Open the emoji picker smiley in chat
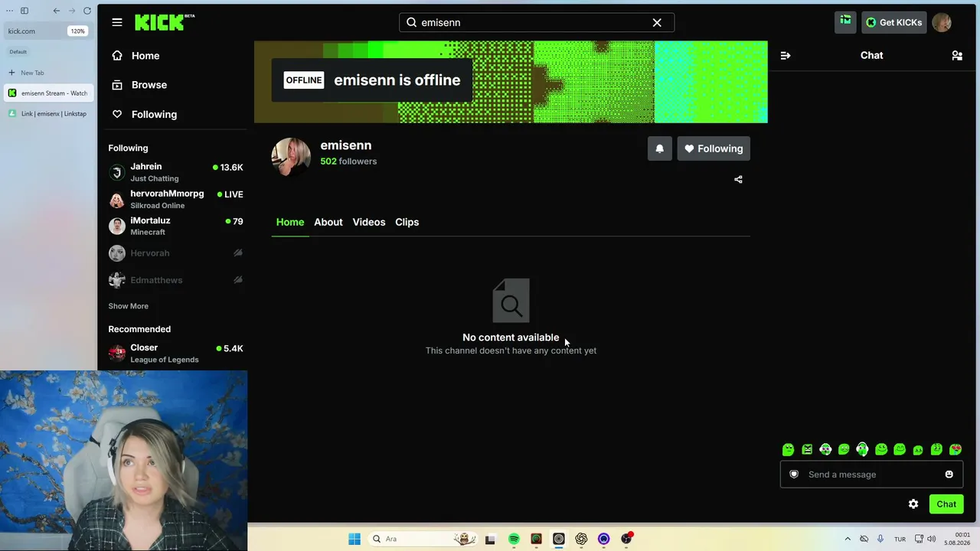The width and height of the screenshot is (980, 551). tap(949, 474)
